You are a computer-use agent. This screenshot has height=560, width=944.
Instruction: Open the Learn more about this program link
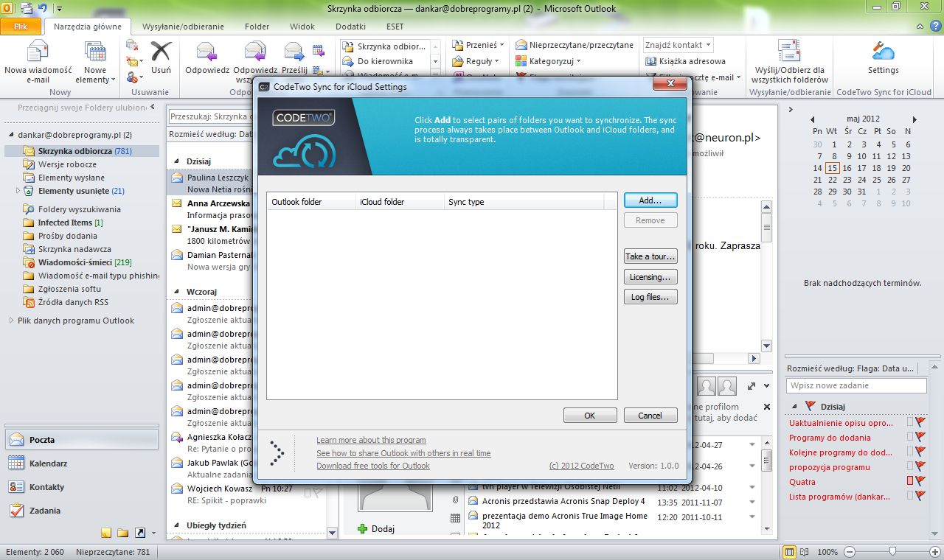click(371, 440)
